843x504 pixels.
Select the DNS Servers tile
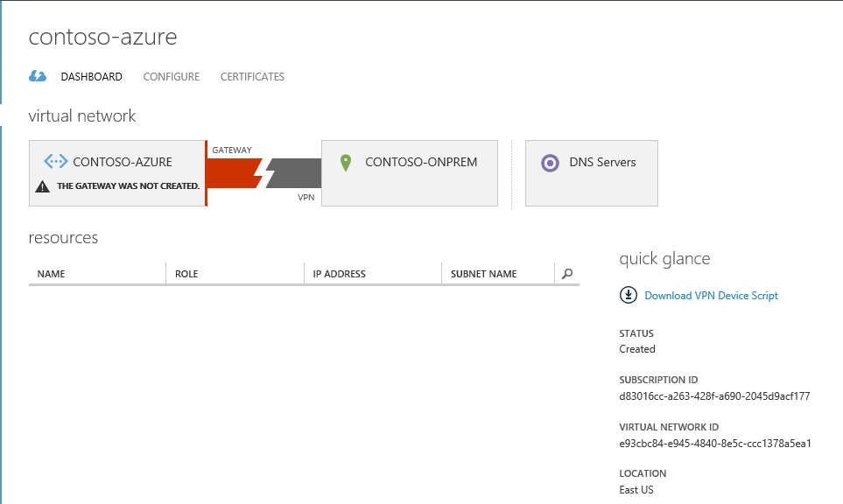[x=592, y=173]
